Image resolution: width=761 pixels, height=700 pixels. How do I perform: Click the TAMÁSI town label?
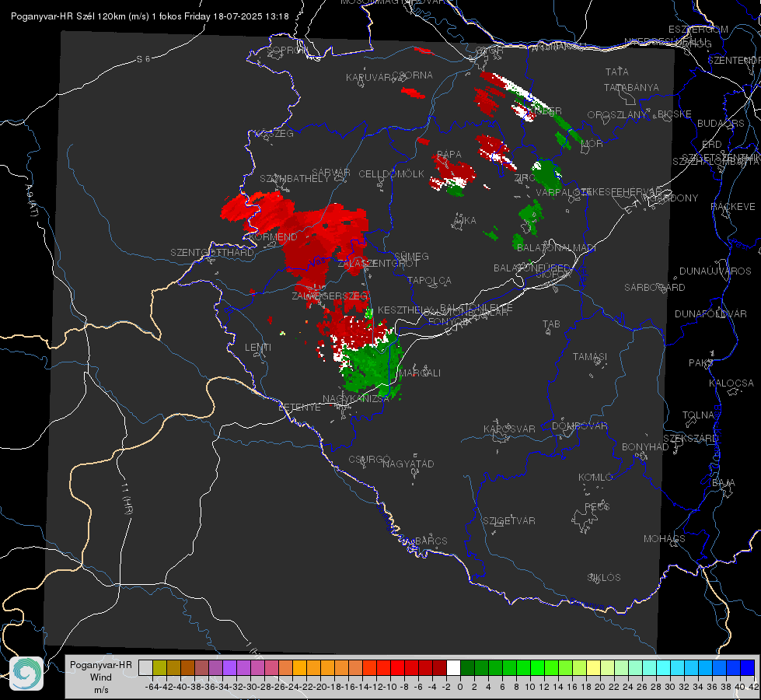(590, 356)
